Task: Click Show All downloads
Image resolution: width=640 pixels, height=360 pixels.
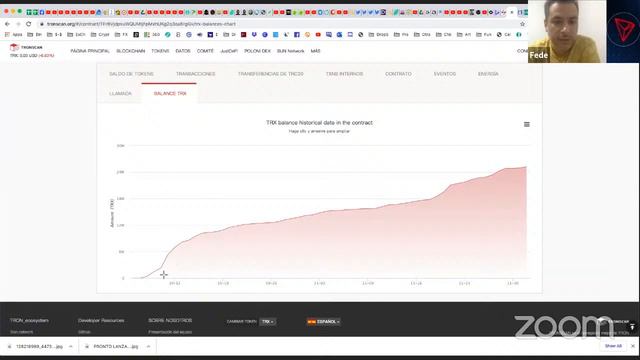Action: click(613, 346)
